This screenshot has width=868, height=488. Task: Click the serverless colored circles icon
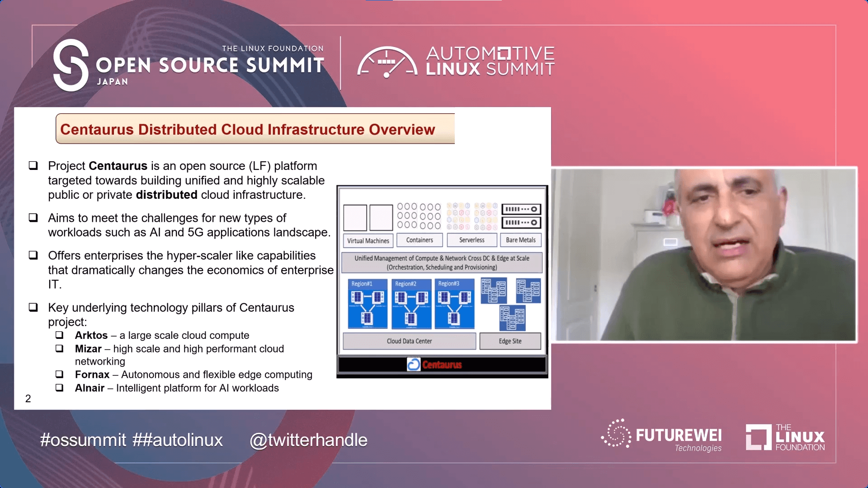(x=472, y=216)
